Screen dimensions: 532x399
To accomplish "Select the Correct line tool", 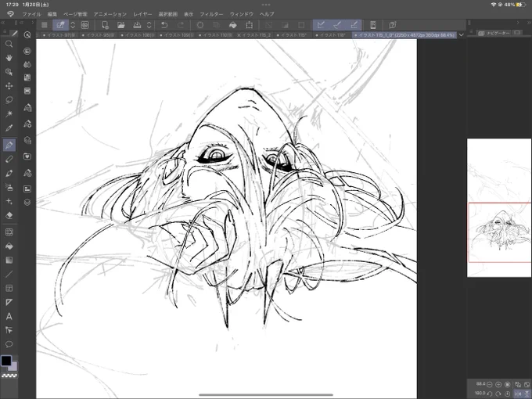I will pos(9,330).
